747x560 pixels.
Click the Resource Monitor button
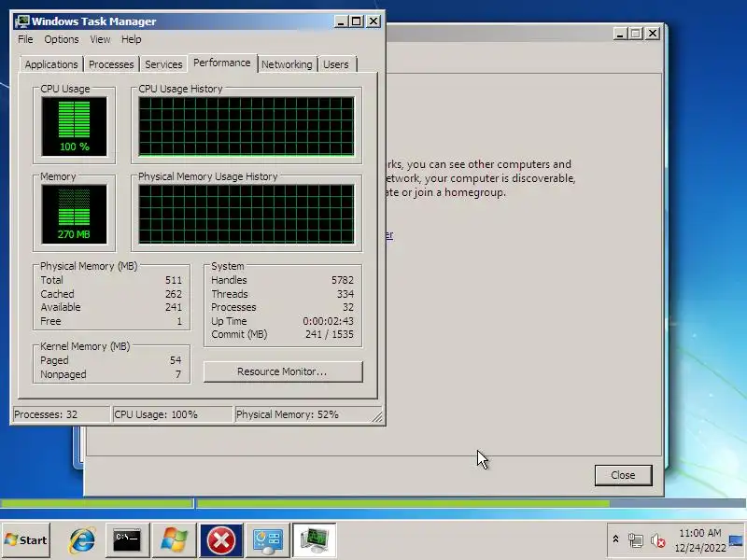click(x=283, y=371)
